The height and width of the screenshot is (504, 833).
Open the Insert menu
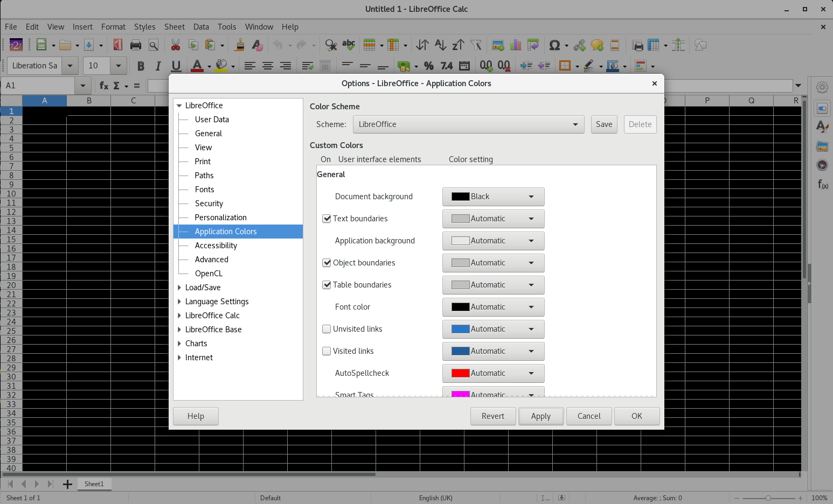(82, 27)
